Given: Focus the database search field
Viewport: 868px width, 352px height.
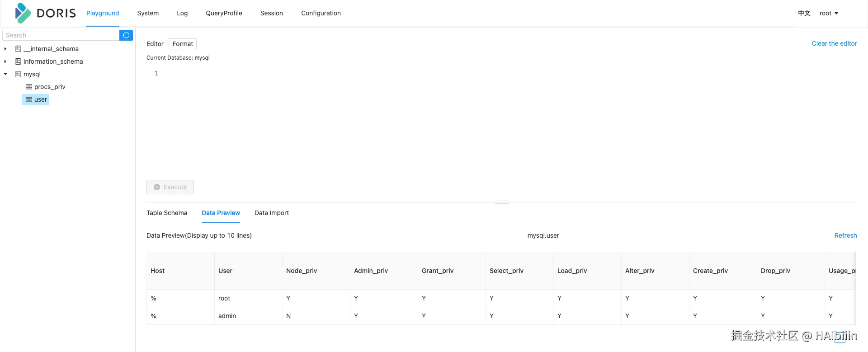Looking at the screenshot, I should click(61, 35).
